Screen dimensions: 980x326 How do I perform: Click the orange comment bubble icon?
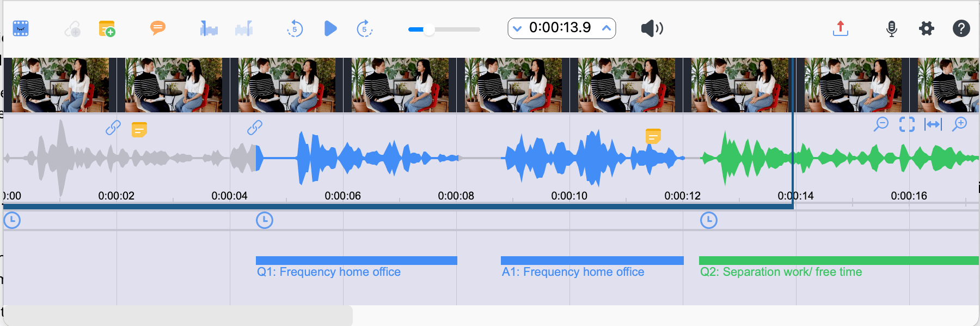(158, 28)
